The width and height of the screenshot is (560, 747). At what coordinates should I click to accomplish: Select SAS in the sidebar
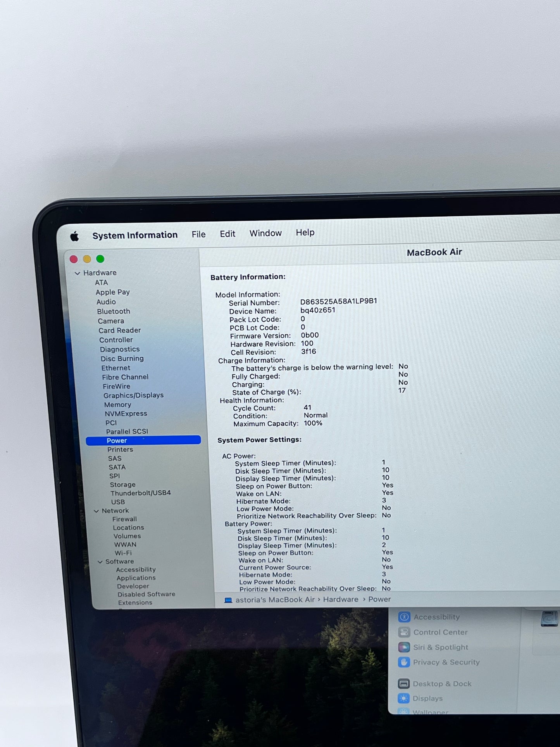coord(115,459)
